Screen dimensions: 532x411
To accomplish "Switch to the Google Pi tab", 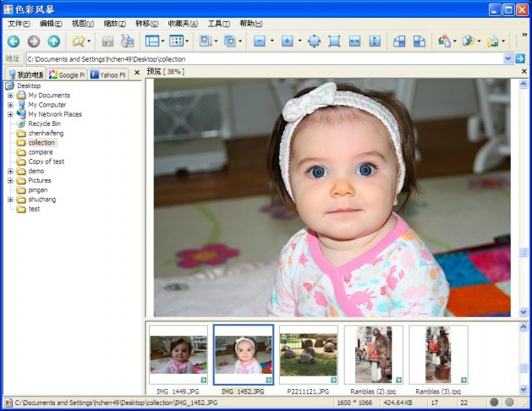I will 66,74.
